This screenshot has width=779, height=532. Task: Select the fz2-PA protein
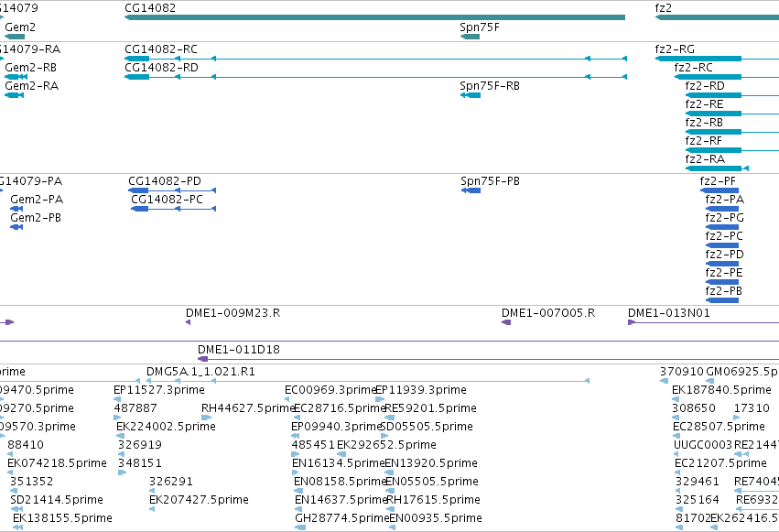click(722, 209)
